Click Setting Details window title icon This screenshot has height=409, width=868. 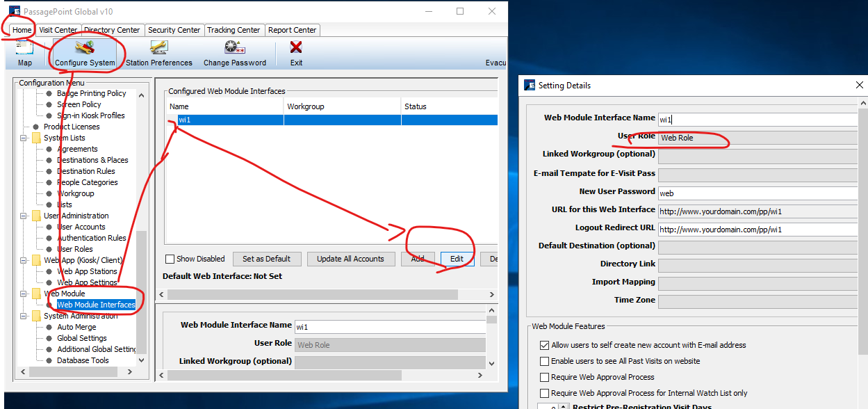click(x=529, y=86)
